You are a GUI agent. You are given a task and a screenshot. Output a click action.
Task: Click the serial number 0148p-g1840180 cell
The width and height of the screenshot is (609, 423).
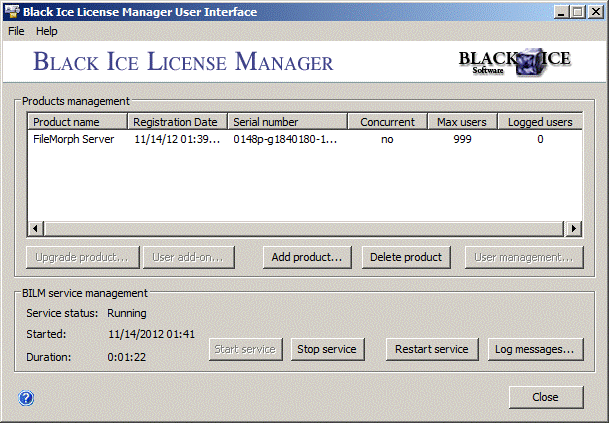click(x=285, y=139)
